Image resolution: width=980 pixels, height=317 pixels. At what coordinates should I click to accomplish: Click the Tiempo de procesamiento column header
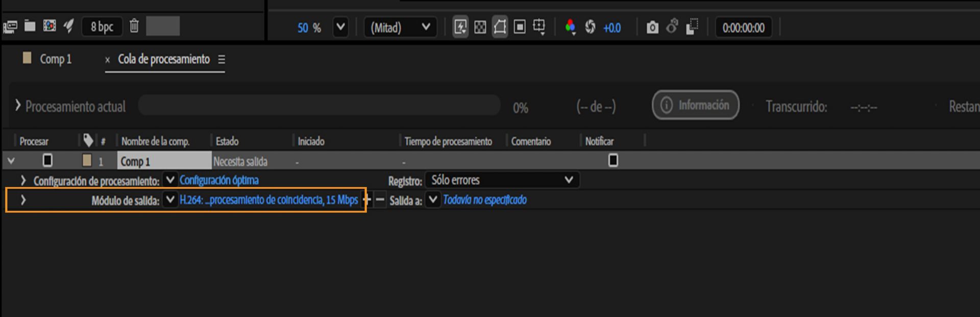(x=448, y=142)
